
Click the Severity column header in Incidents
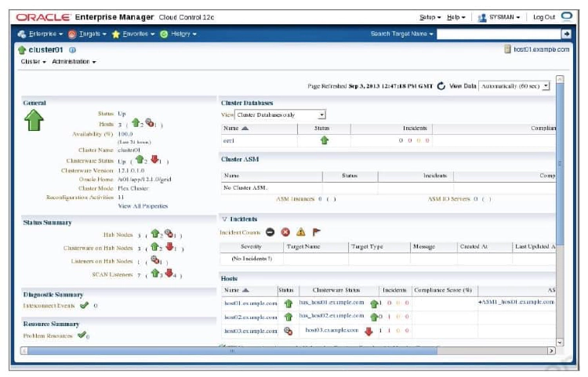coord(251,247)
